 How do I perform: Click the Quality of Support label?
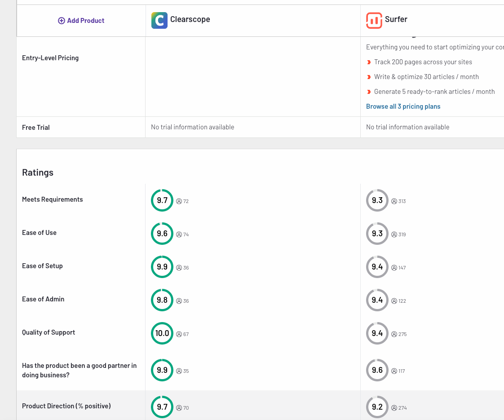point(49,332)
